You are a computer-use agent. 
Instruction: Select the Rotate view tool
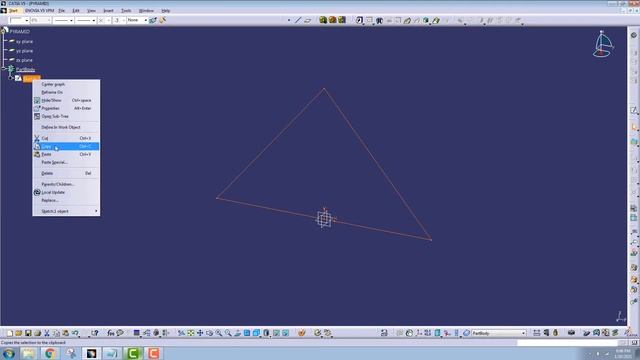click(209, 333)
